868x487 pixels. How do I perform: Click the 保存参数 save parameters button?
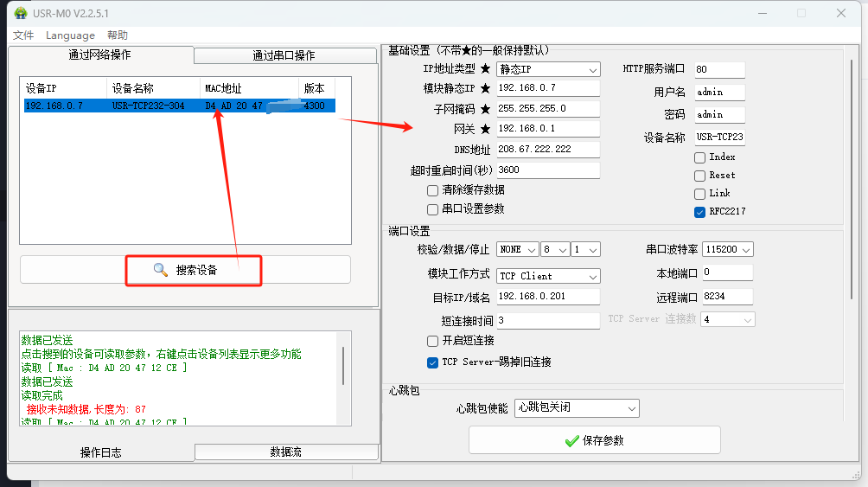tap(595, 440)
